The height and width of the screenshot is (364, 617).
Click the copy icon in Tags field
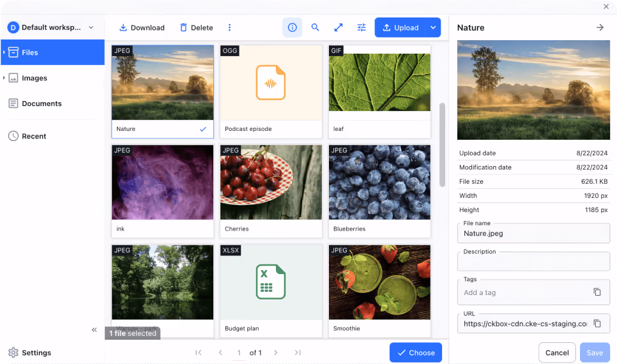pyautogui.click(x=597, y=292)
